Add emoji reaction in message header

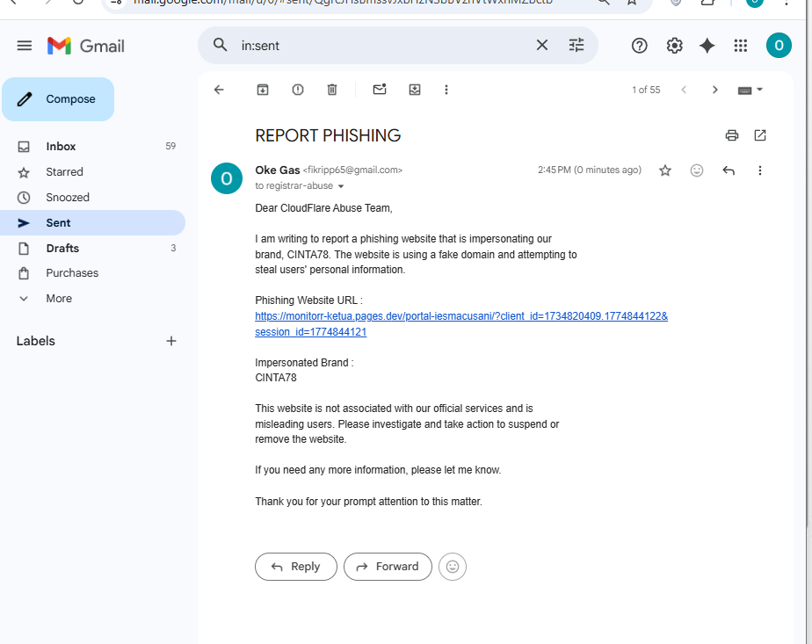[697, 170]
